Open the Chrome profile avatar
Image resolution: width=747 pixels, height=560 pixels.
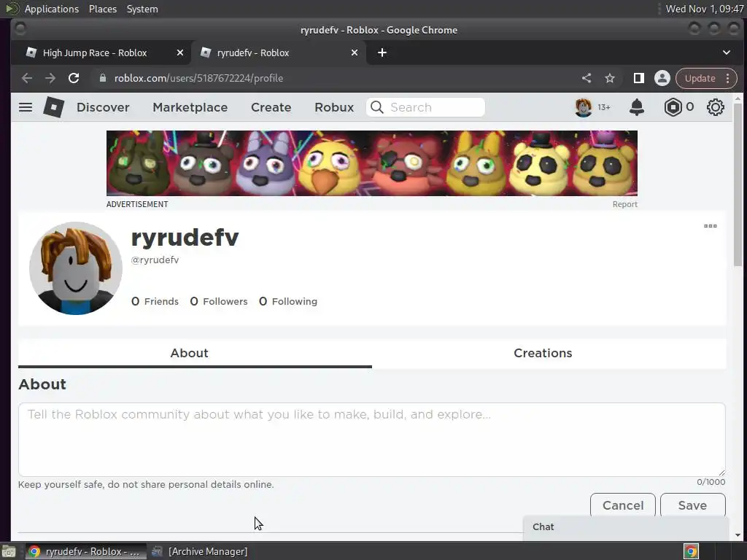(x=662, y=78)
